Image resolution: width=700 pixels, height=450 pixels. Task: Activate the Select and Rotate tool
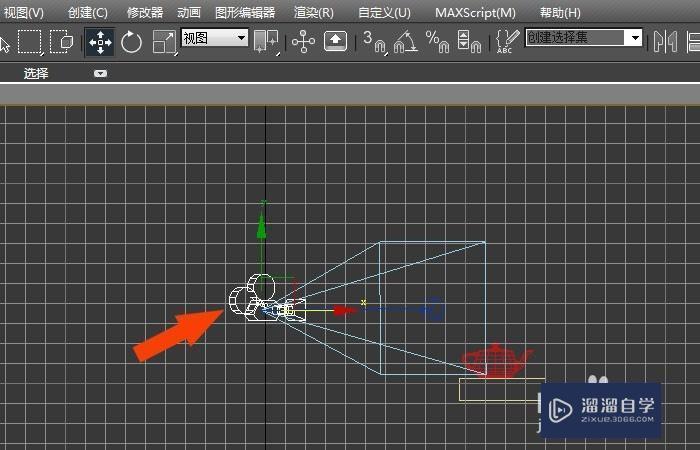[x=131, y=42]
